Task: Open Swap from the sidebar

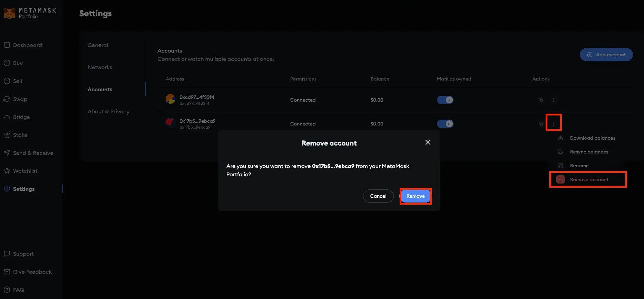Action: [x=16, y=99]
